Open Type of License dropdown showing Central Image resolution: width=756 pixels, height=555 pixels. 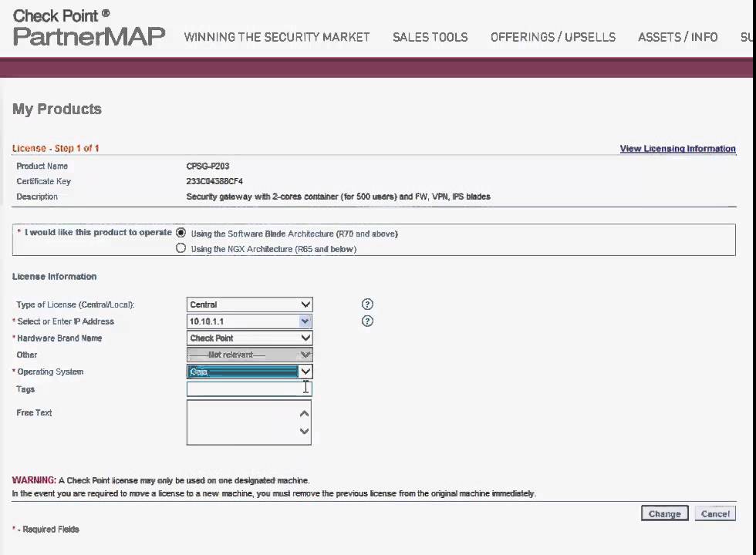coord(250,304)
